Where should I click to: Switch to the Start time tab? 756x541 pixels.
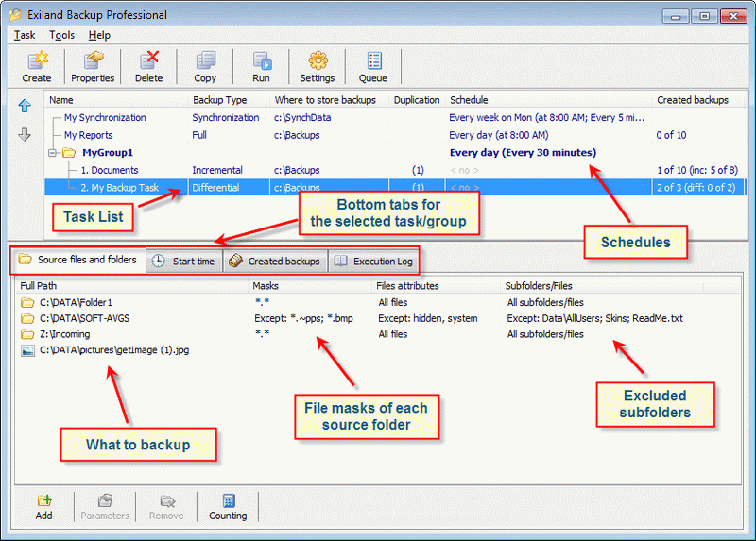click(x=184, y=262)
